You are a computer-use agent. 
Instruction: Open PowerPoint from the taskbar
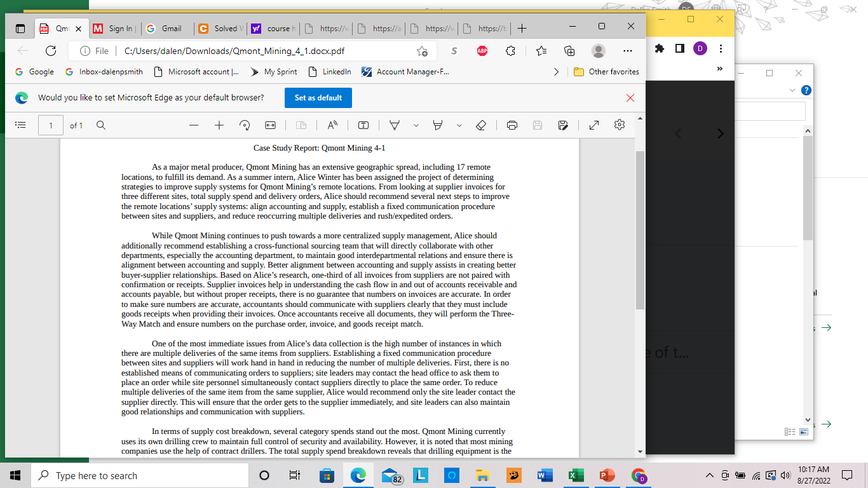point(607,475)
